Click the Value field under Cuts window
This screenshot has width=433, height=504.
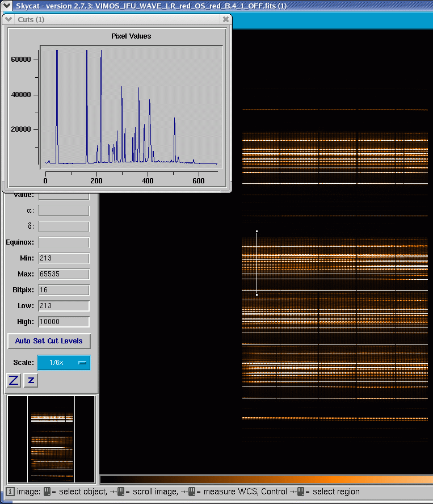click(64, 196)
